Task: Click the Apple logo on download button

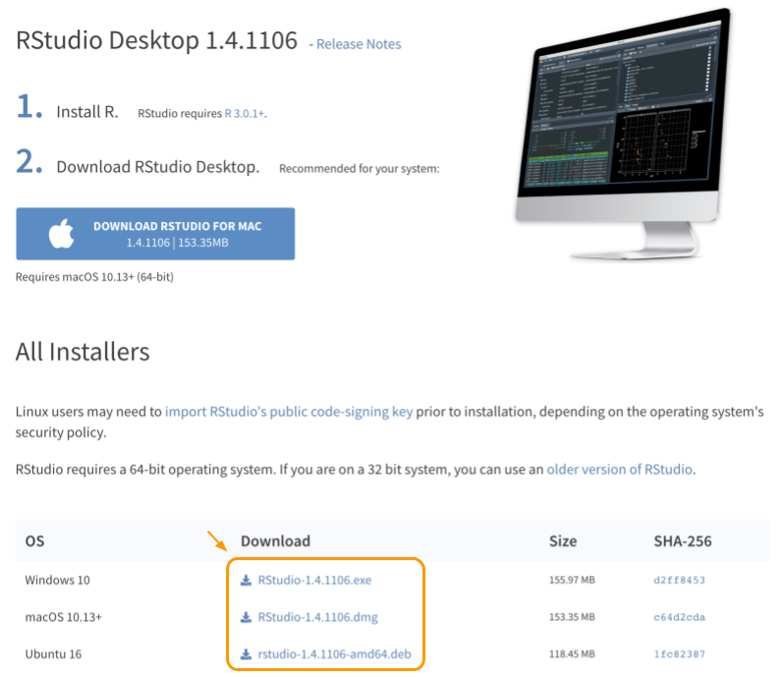Action: 61,233
